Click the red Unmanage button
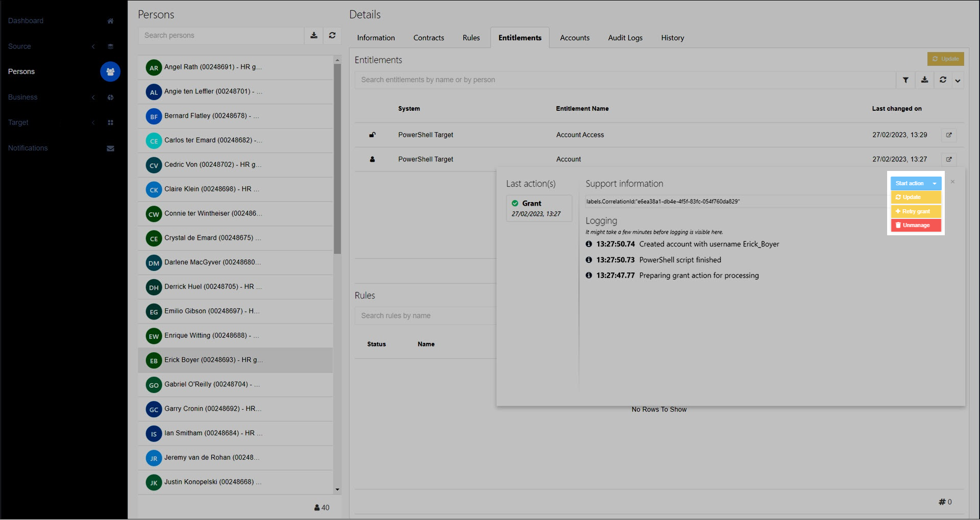The width and height of the screenshot is (980, 520). pos(916,225)
